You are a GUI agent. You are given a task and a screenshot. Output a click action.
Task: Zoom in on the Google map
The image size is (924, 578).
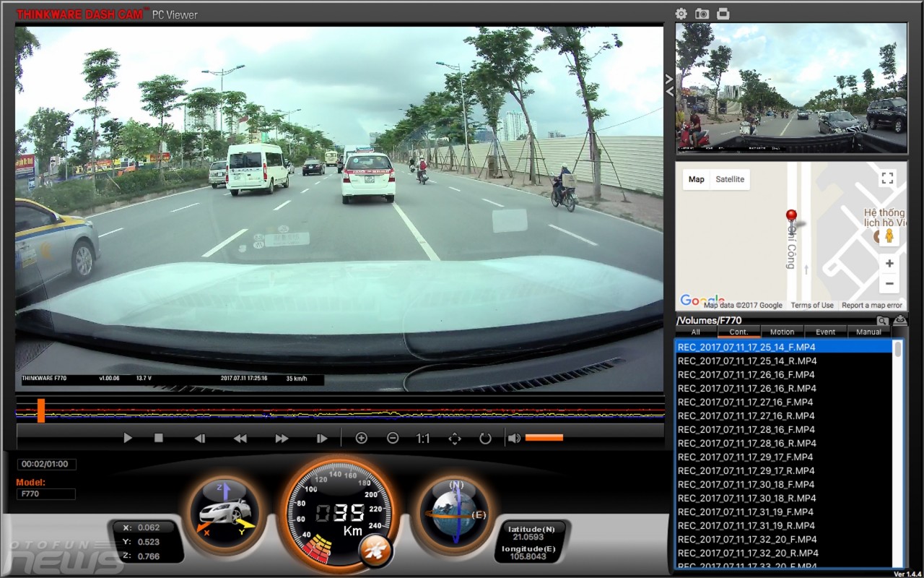coord(889,264)
